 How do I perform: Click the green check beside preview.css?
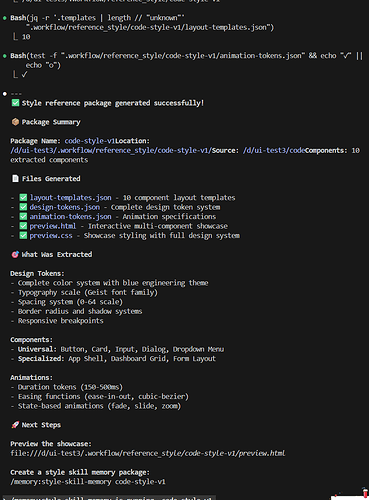click(x=23, y=235)
